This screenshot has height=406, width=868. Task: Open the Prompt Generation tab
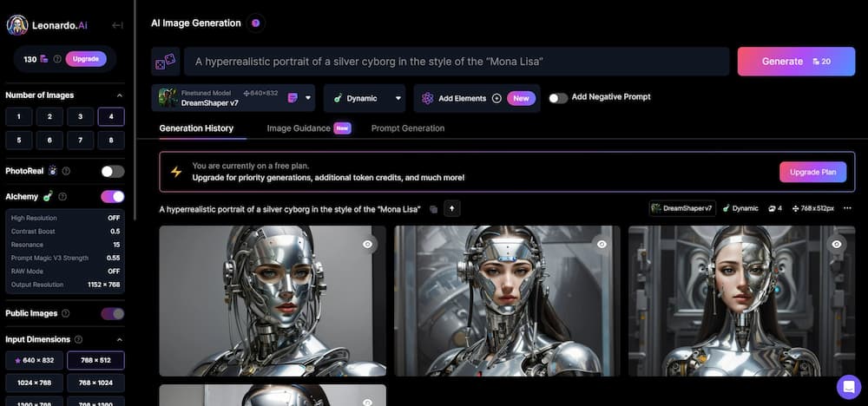click(x=407, y=128)
